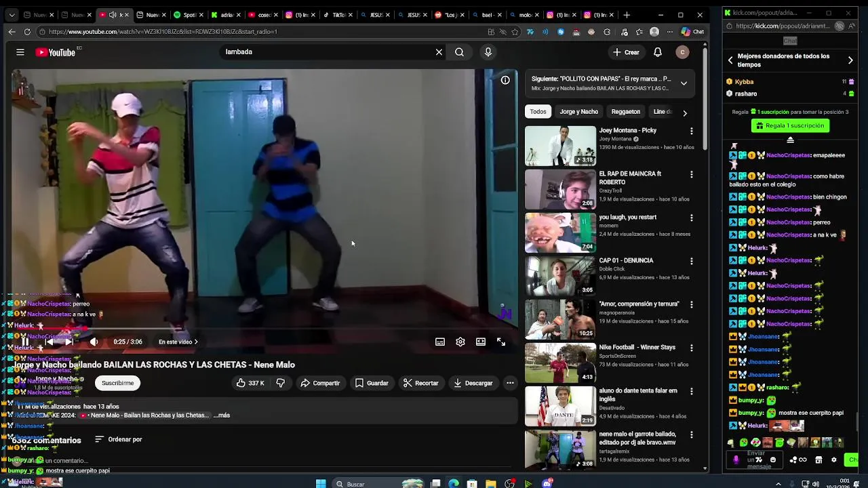This screenshot has width=868, height=488.
Task: Reload the YouTube page
Action: pyautogui.click(x=27, y=31)
